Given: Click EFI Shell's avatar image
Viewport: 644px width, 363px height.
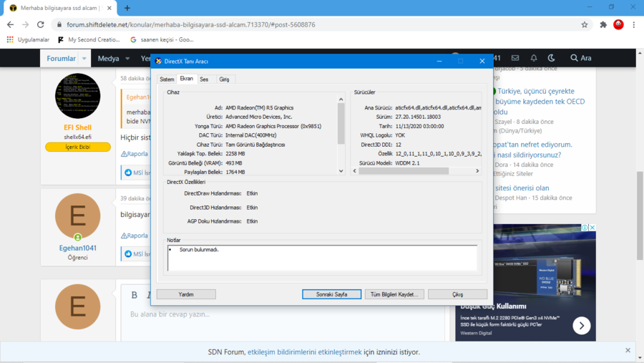Looking at the screenshot, I should 77,96.
